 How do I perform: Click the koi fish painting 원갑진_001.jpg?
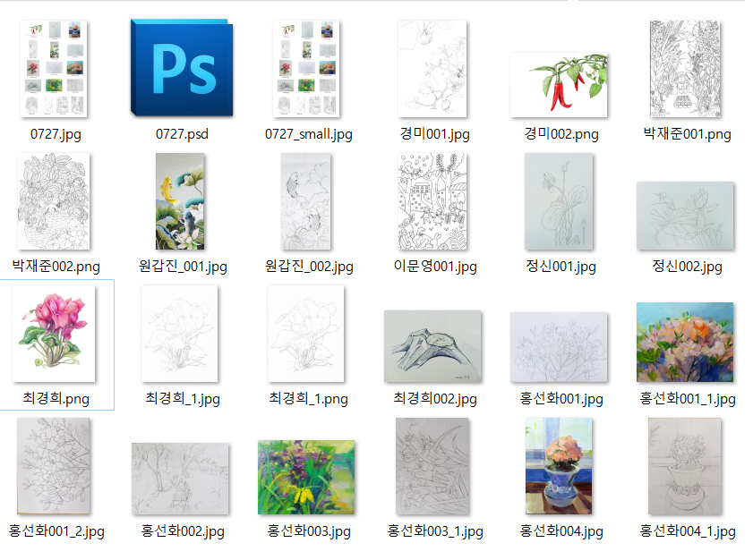(181, 200)
